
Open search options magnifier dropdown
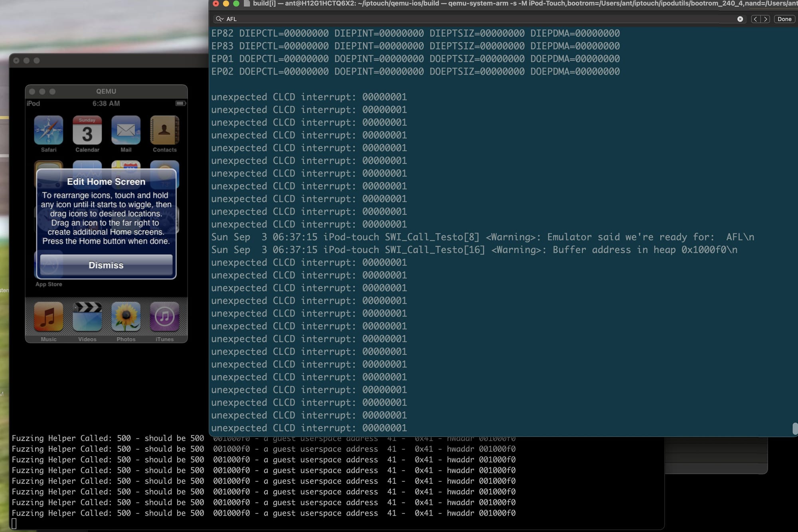219,19
